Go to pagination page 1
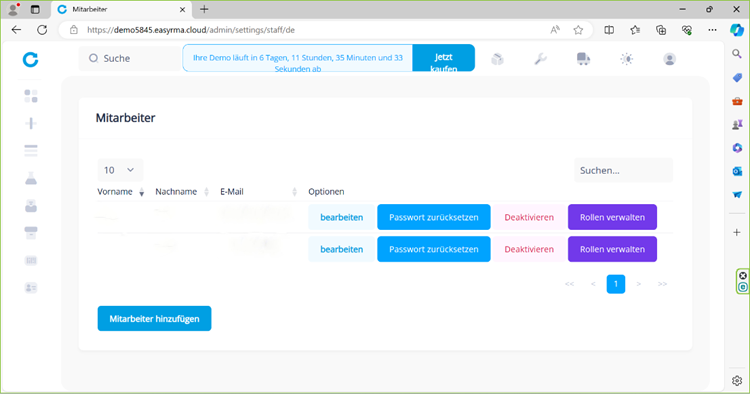 (x=616, y=284)
